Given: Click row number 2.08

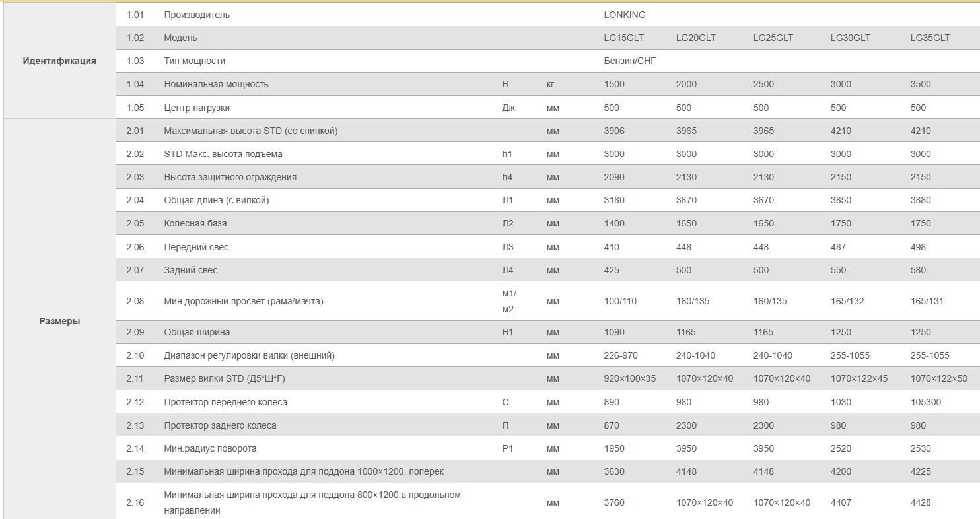Looking at the screenshot, I should point(135,301).
